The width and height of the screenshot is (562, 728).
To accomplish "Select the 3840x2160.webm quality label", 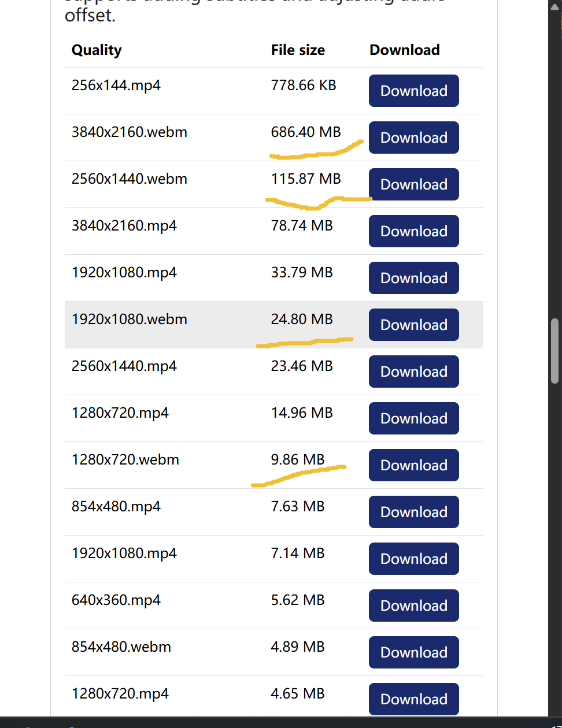I will click(130, 132).
